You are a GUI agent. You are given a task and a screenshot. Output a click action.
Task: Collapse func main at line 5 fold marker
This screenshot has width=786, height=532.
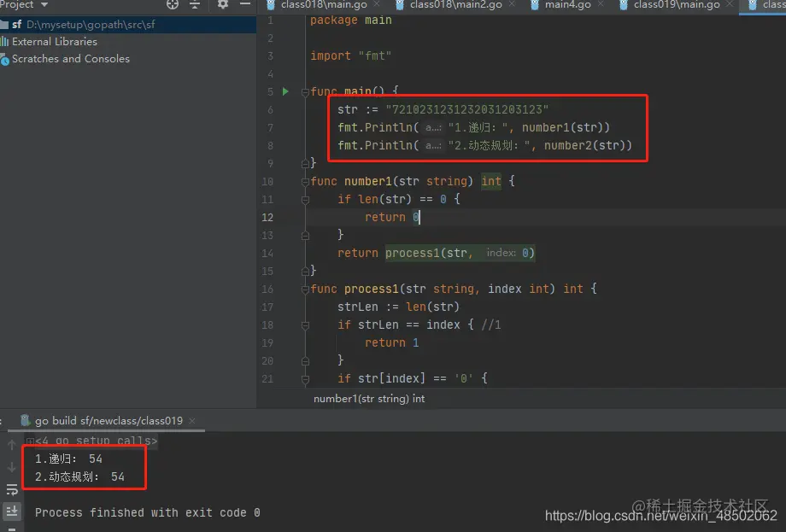point(305,91)
